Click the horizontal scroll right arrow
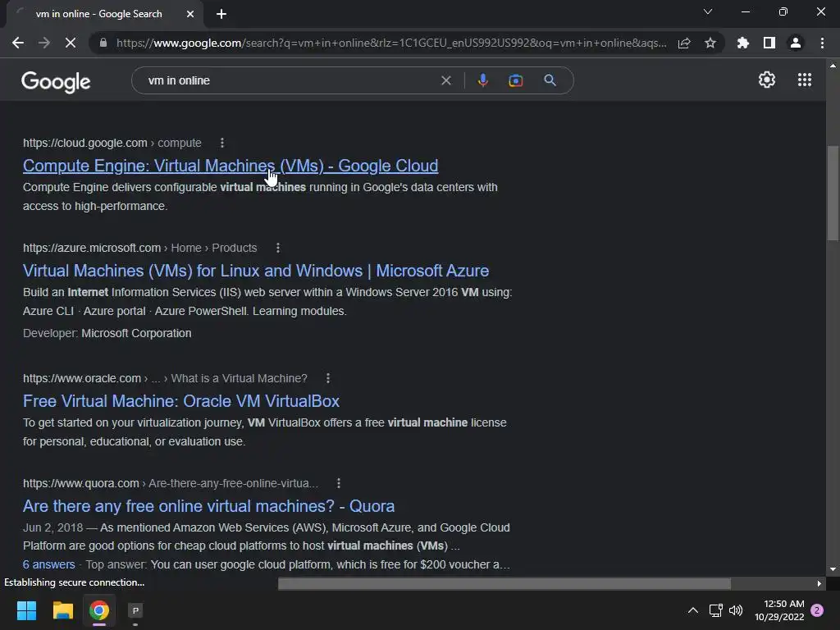 click(819, 583)
